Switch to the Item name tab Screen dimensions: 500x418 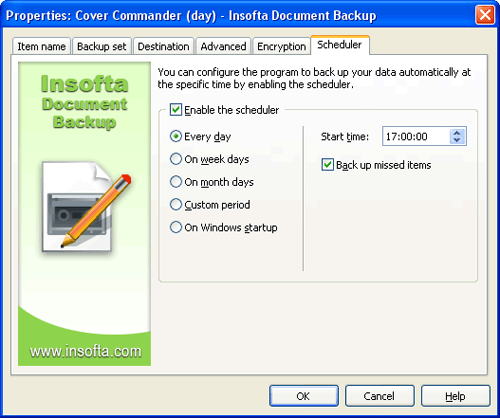(41, 46)
